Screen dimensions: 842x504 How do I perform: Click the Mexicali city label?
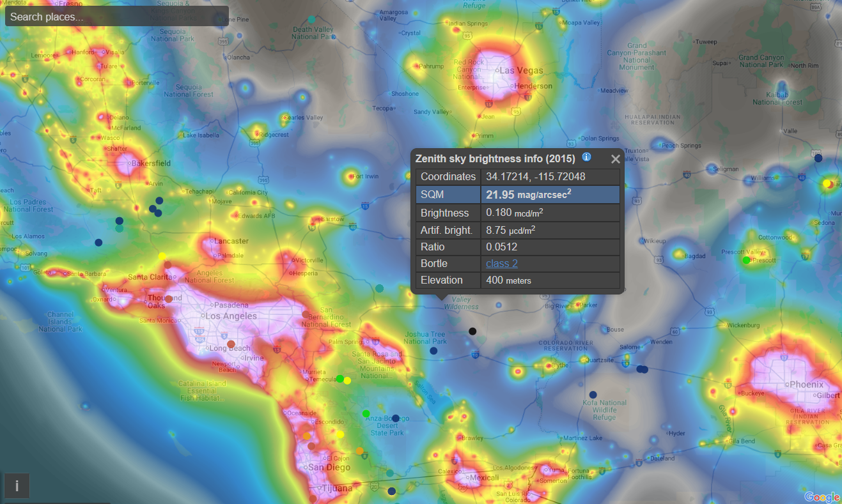(485, 477)
